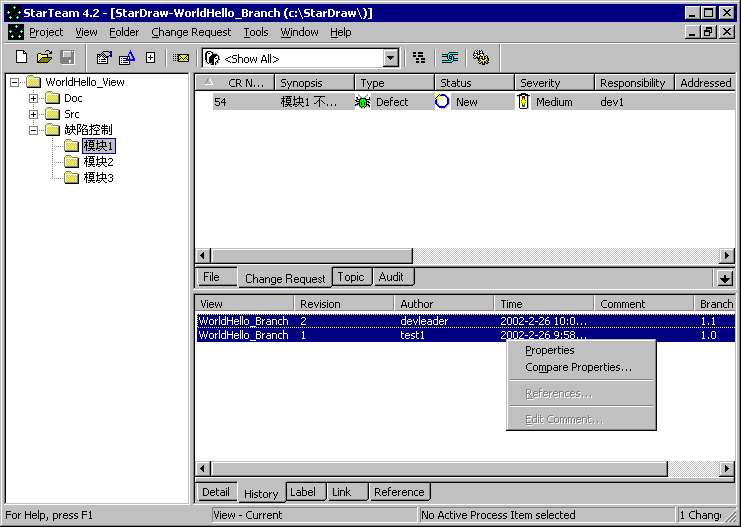Click the filter icon beside Show All
The height and width of the screenshot is (527, 741).
[x=213, y=59]
